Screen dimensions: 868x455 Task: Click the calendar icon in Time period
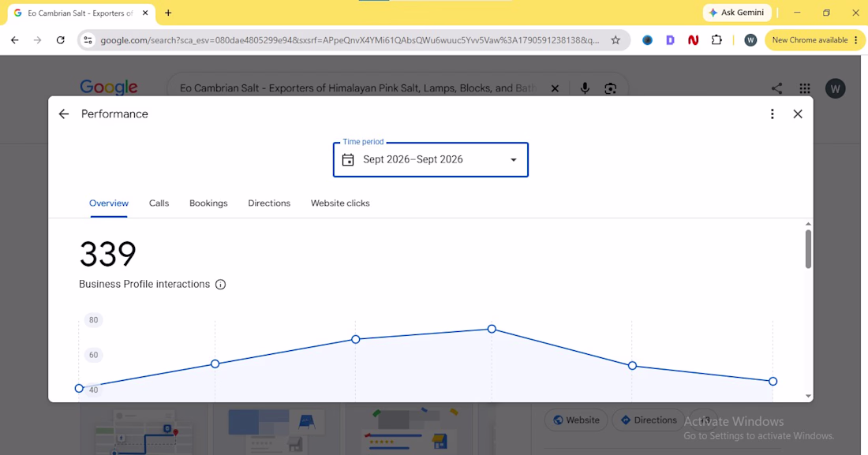tap(348, 160)
